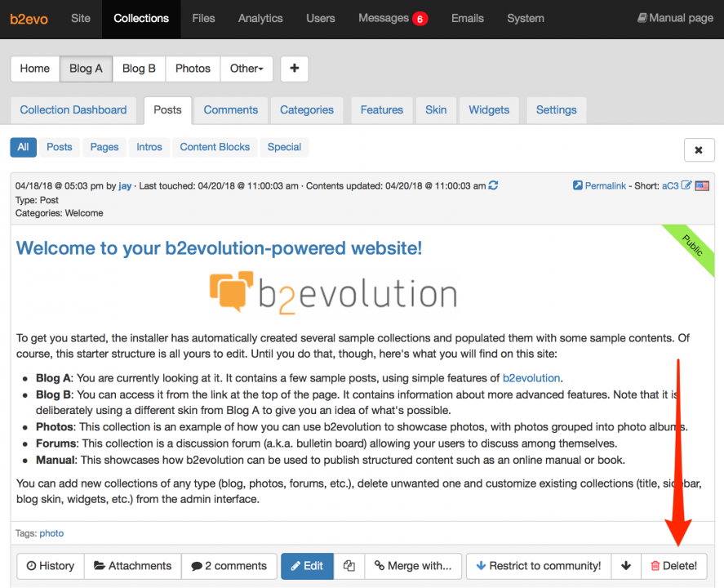Click the b2evo logo
724x588 pixels.
[x=29, y=19]
